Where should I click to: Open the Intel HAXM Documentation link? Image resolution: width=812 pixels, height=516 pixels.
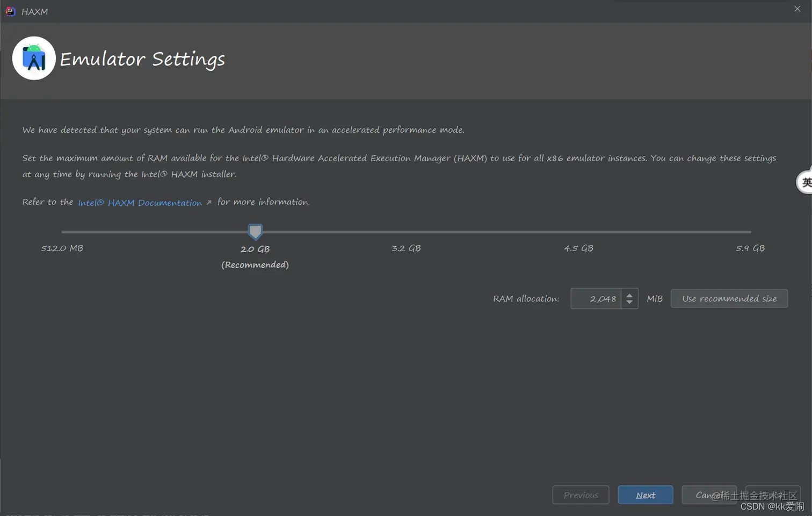140,203
